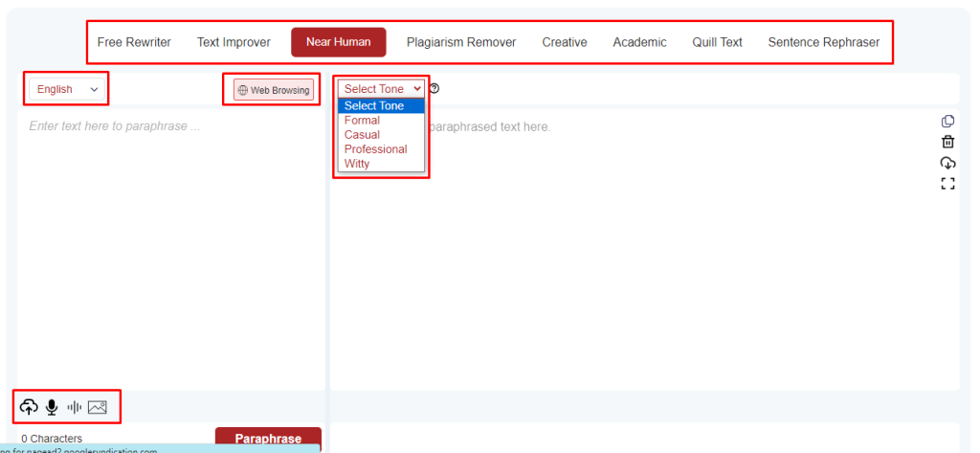Download the paraphrased text
This screenshot has width=980, height=453.
point(947,163)
